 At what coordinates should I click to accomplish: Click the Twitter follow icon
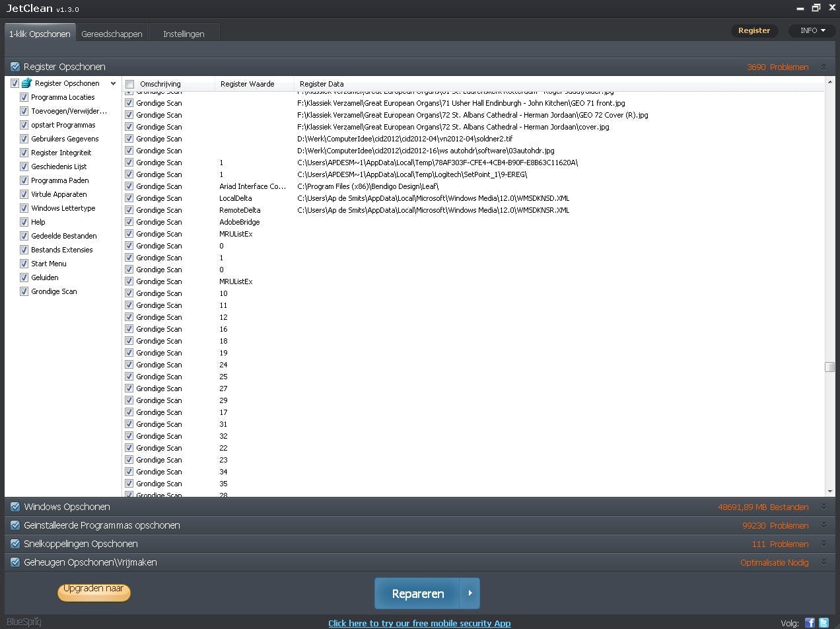823,622
